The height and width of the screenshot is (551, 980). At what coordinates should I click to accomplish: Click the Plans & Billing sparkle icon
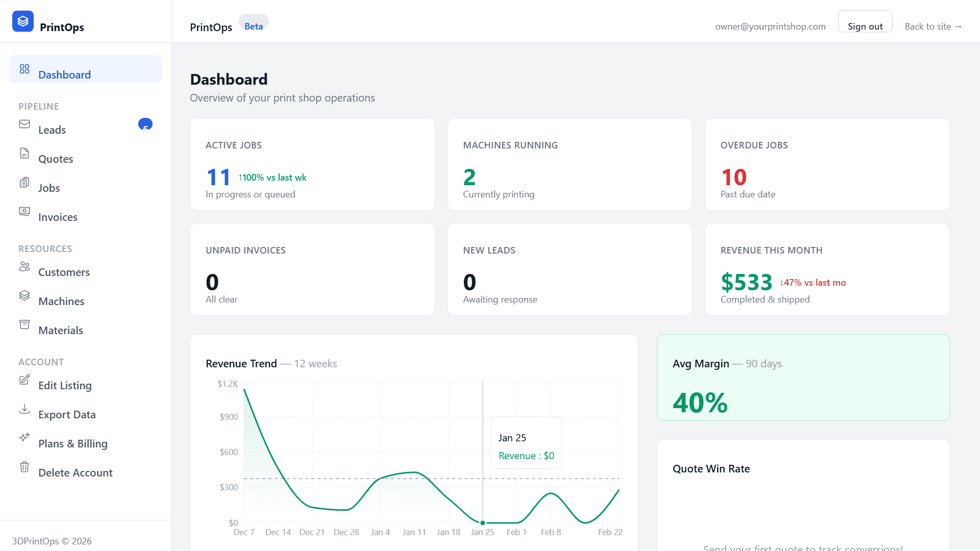(24, 438)
